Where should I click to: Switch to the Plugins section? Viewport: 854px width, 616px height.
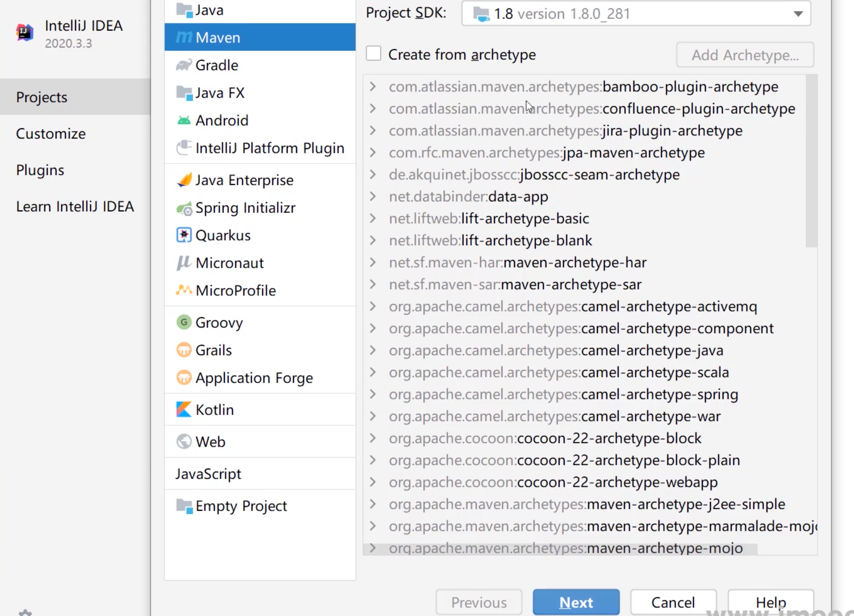point(40,170)
